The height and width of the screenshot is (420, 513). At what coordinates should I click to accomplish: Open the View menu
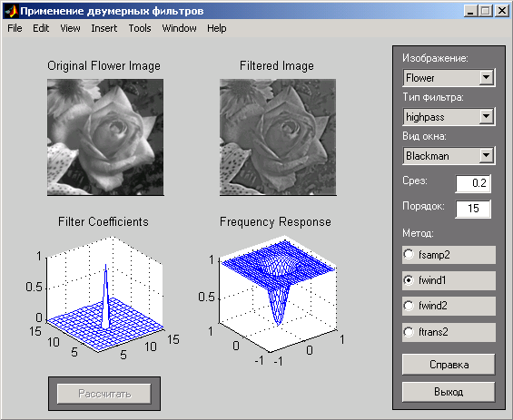pyautogui.click(x=70, y=28)
